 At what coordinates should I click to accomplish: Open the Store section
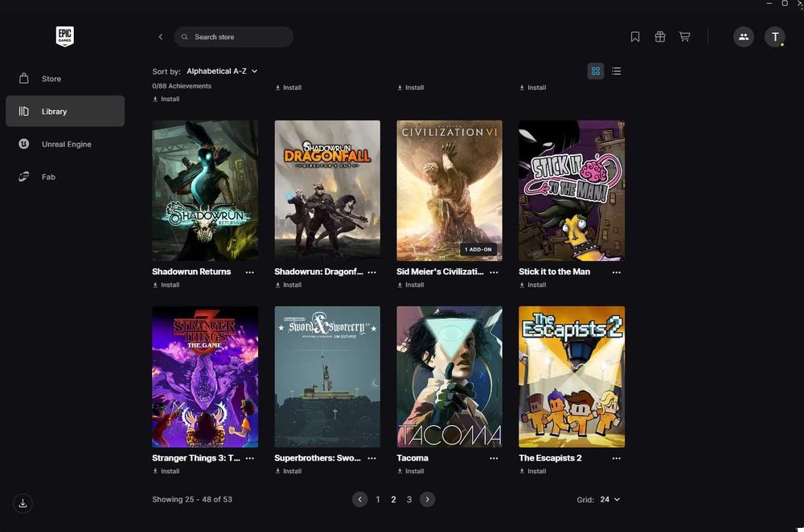[x=65, y=79]
